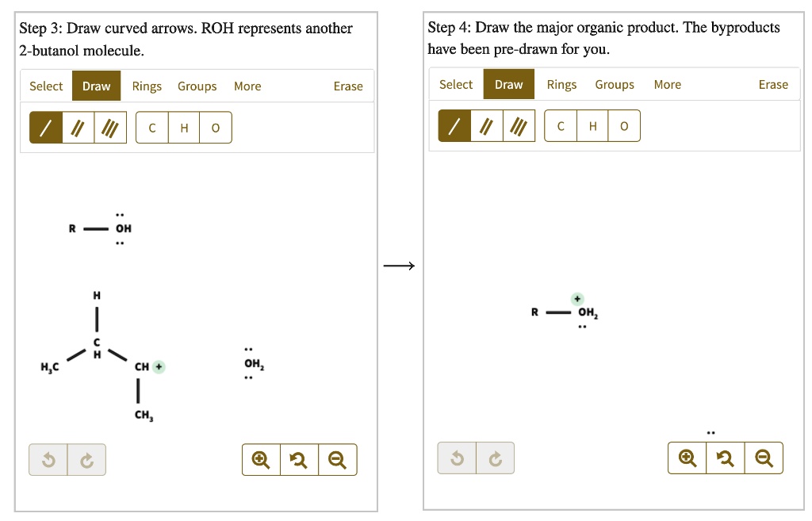The height and width of the screenshot is (521, 812).
Task: Toggle the Hydrogen atom tool in Step 4
Action: [592, 125]
